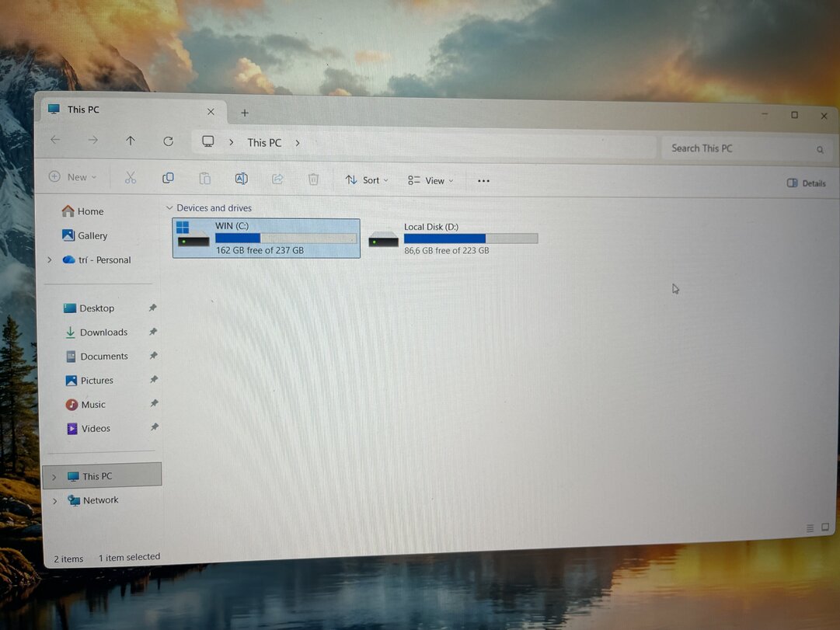
Task: Unpin Pictures using its pin icon
Action: click(154, 379)
